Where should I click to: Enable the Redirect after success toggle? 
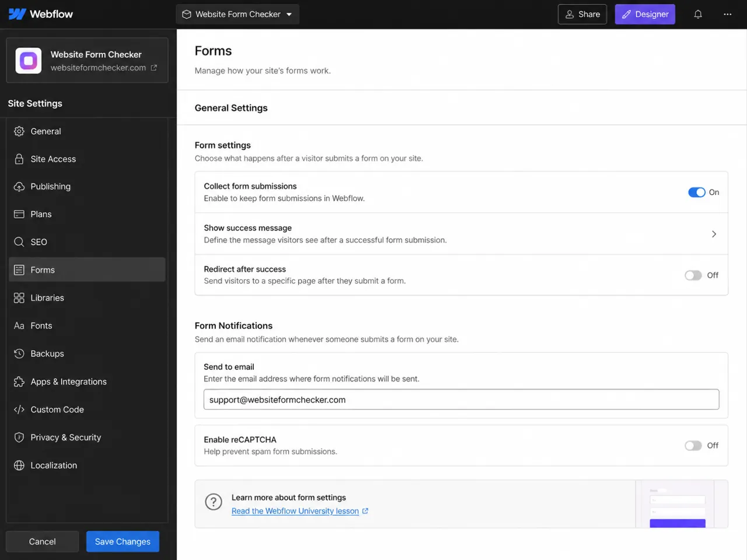tap(693, 275)
